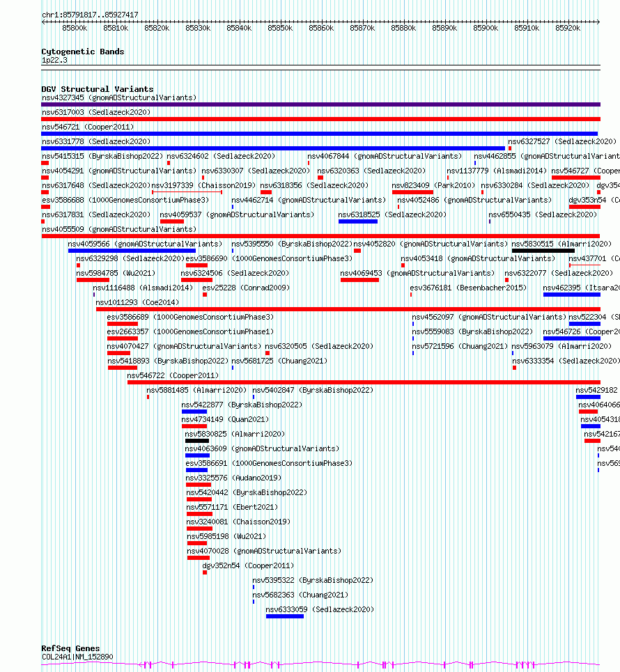The image size is (620, 672).
Task: Open nsv6318356 Sedlazeck2020 variant label
Action: coord(314,185)
